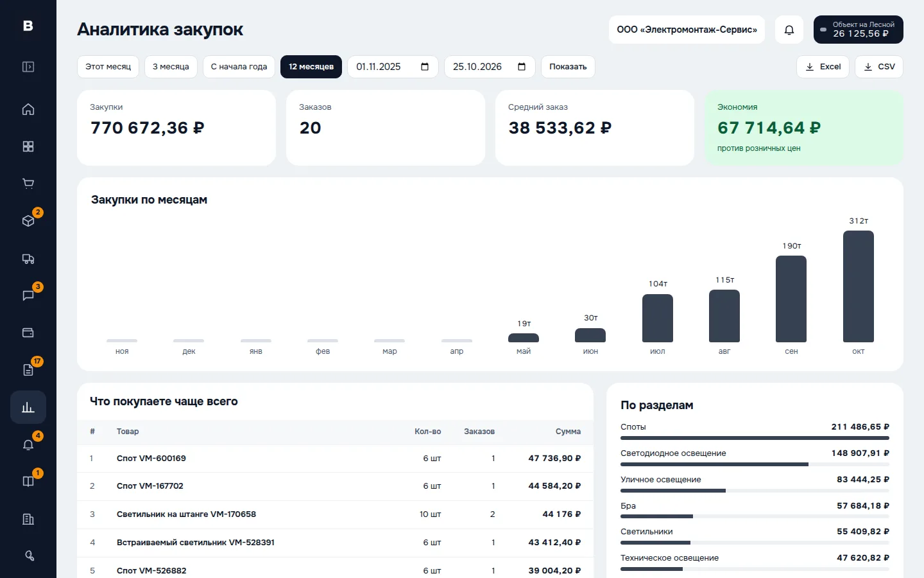This screenshot has height=578, width=924.
Task: Click the amount 211 486,65 ₽
Action: (x=860, y=427)
